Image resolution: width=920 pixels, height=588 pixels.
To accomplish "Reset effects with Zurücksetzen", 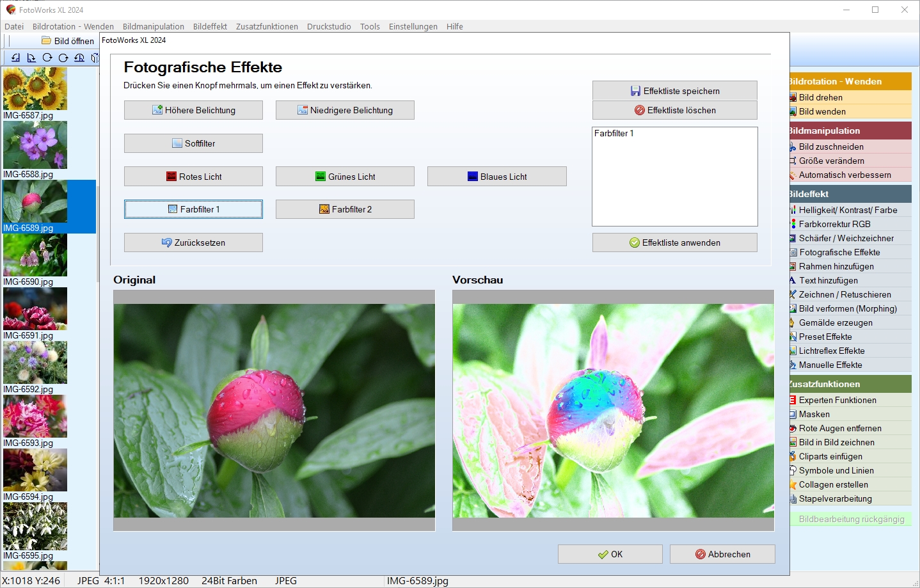I will pyautogui.click(x=193, y=242).
